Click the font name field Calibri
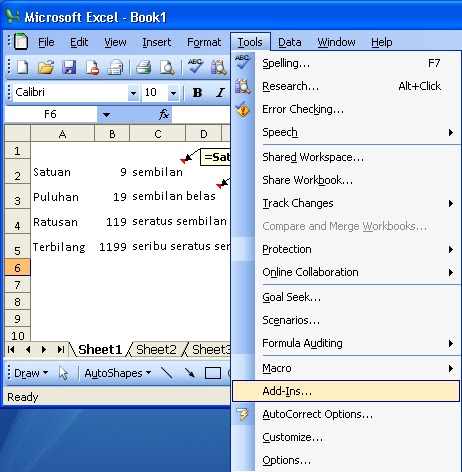This screenshot has height=472, width=462. tap(71, 92)
